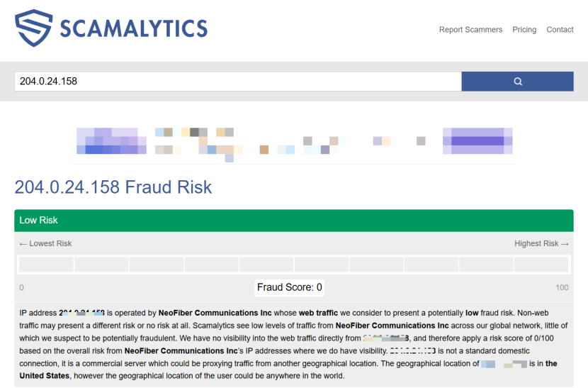The image size is (588, 388).
Task: Click the "Highest Risk" arrow label
Action: (x=541, y=243)
